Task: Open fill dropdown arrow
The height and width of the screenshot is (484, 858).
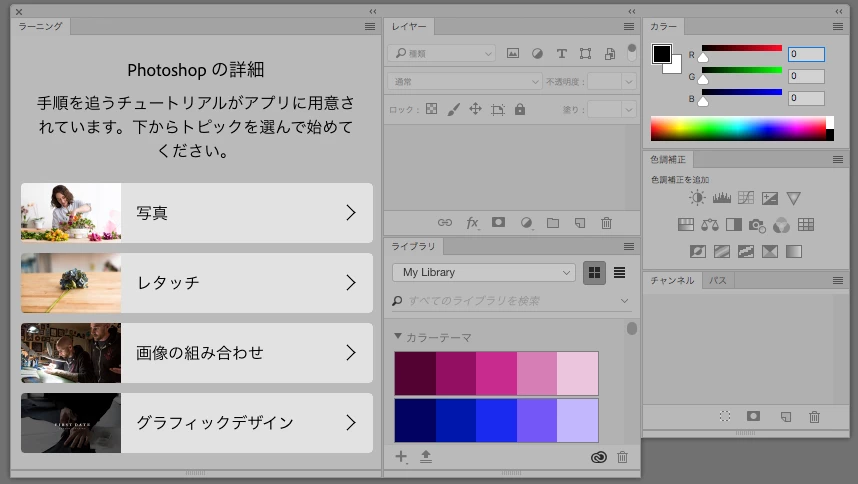Action: 629,109
